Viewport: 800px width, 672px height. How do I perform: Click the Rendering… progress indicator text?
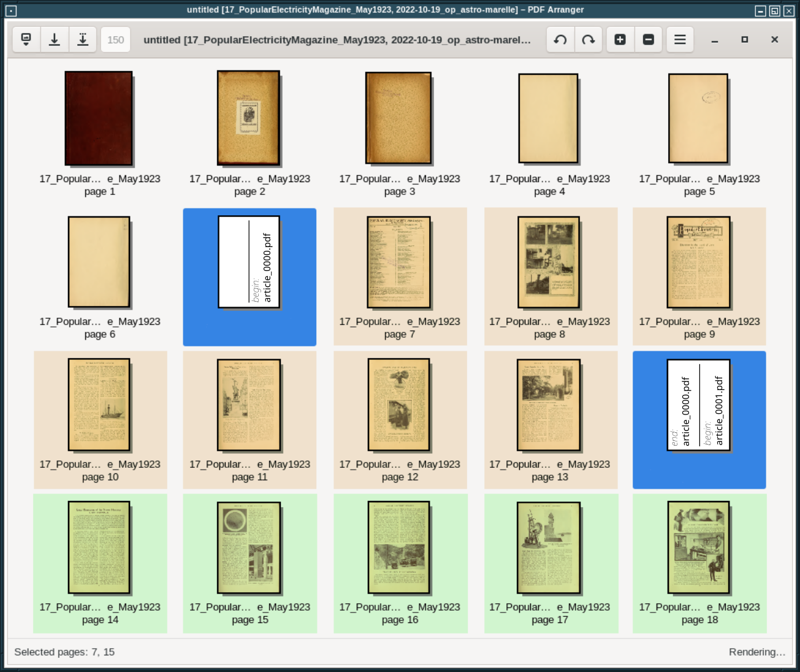pyautogui.click(x=757, y=652)
